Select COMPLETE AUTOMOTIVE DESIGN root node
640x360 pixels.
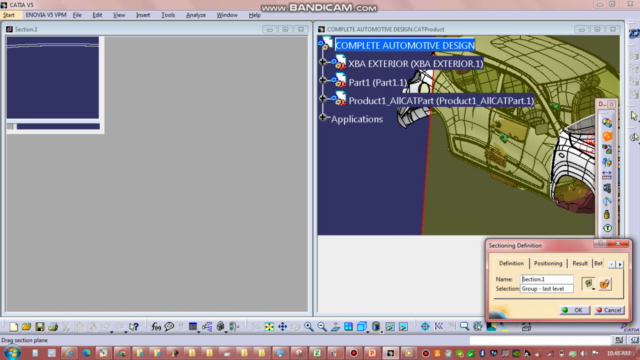pos(404,45)
